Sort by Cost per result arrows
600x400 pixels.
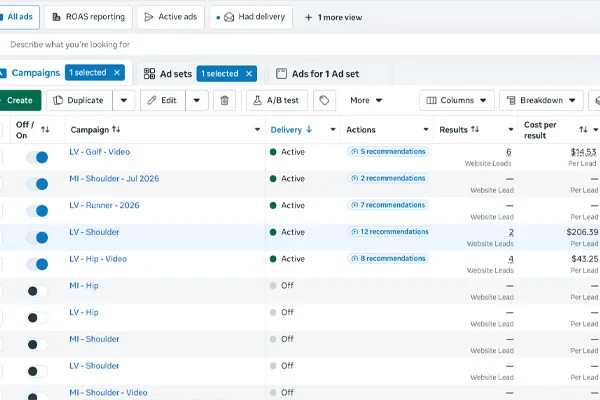coord(583,129)
